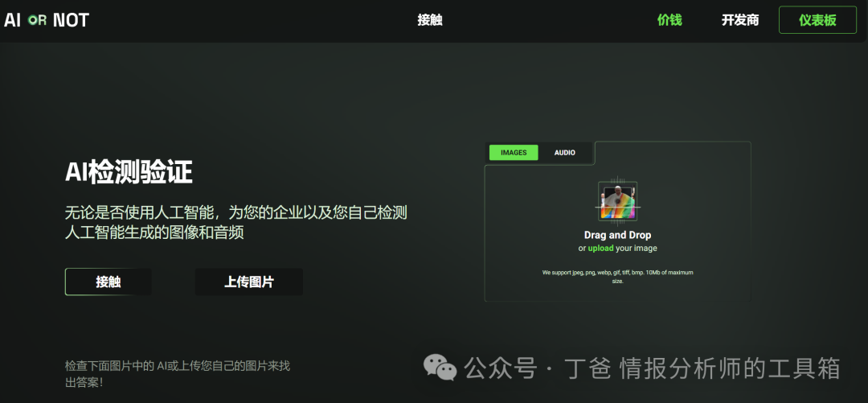Click supported formats text 'We support jpeg, png'
Image resolution: width=868 pixels, height=403 pixels.
tap(618, 277)
